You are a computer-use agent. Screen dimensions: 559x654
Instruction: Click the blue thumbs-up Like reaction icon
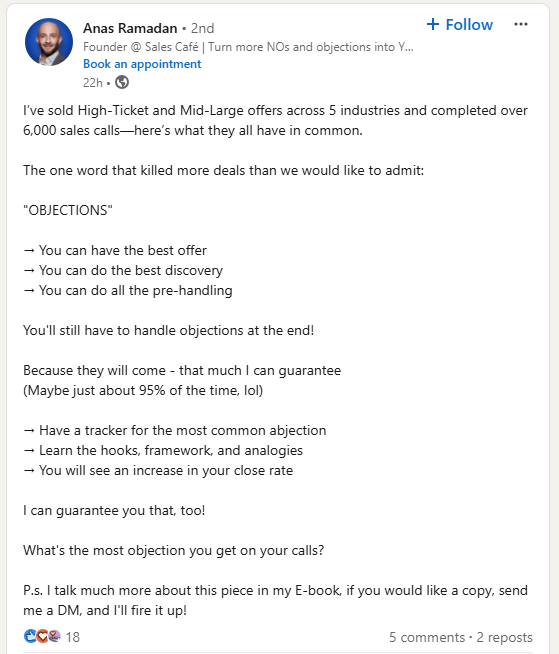point(30,636)
